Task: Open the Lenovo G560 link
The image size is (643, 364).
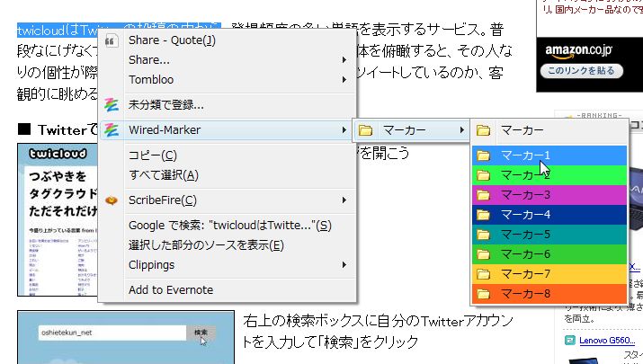Action: (607, 341)
